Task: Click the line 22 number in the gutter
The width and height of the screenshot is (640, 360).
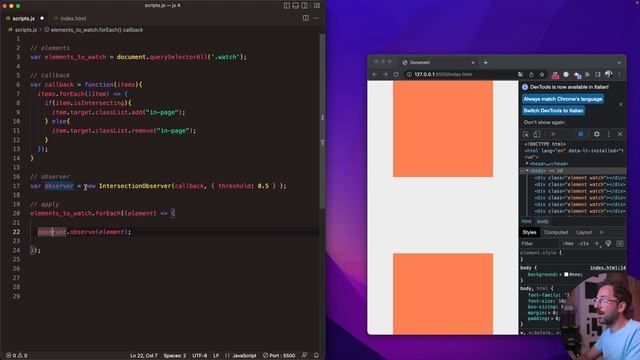Action: tap(16, 232)
